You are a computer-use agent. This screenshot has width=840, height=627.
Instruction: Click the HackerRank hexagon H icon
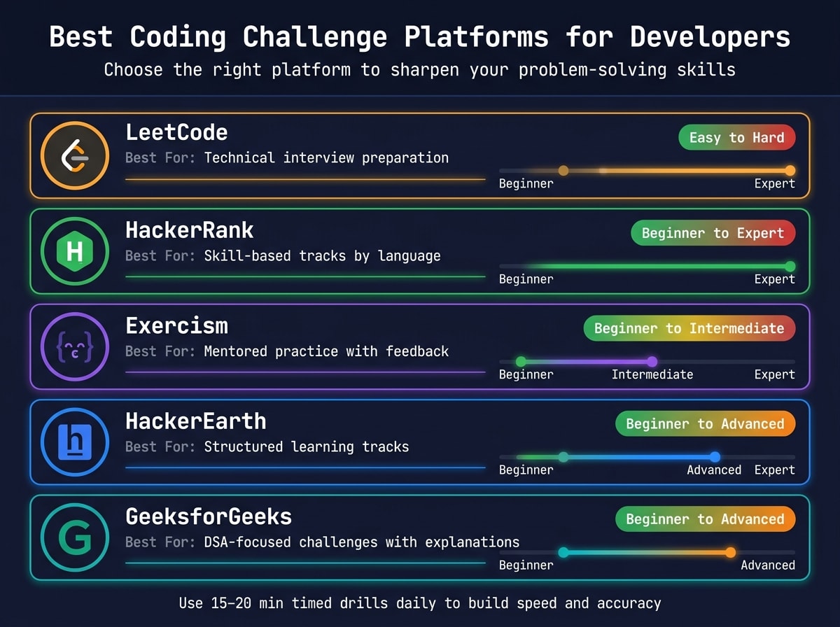[x=75, y=251]
